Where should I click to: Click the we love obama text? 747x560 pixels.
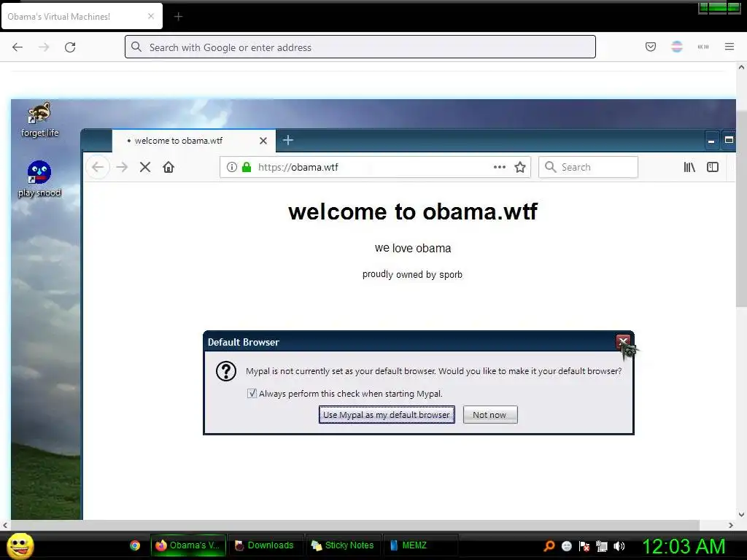(413, 248)
